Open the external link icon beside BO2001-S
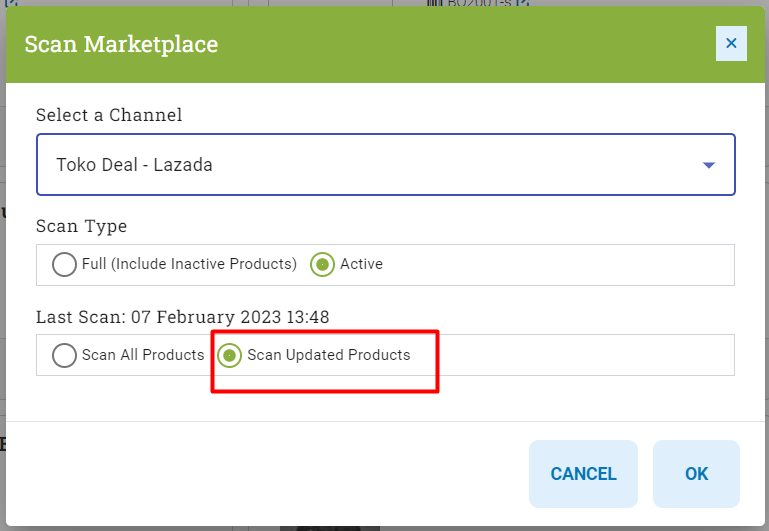 click(x=523, y=3)
